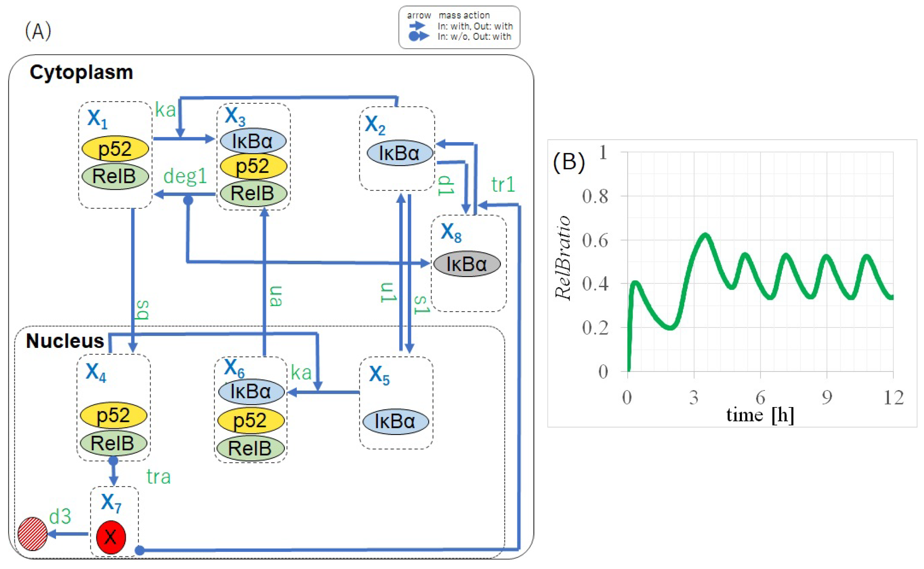Click the d3 rate label

pyautogui.click(x=60, y=516)
